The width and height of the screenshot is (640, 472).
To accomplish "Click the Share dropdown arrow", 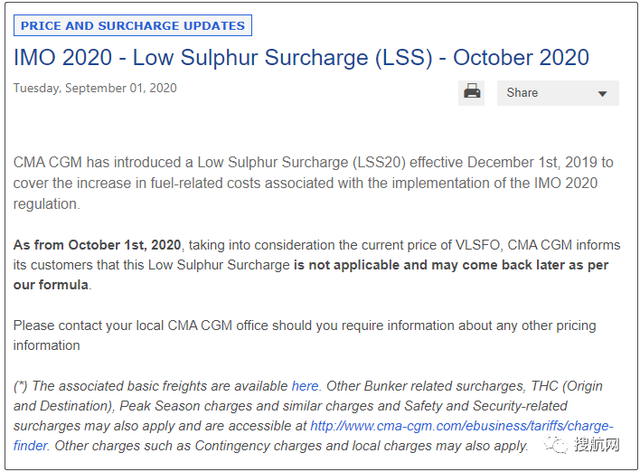I will coord(602,94).
